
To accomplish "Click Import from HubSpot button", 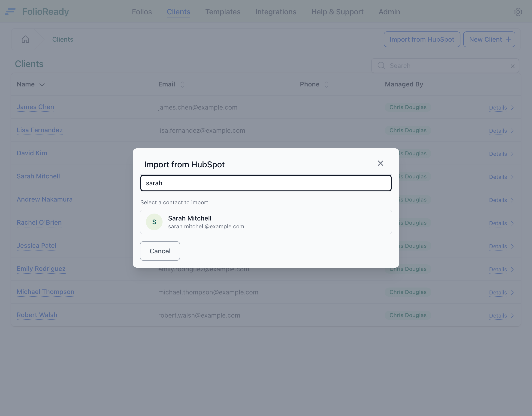I will click(422, 39).
